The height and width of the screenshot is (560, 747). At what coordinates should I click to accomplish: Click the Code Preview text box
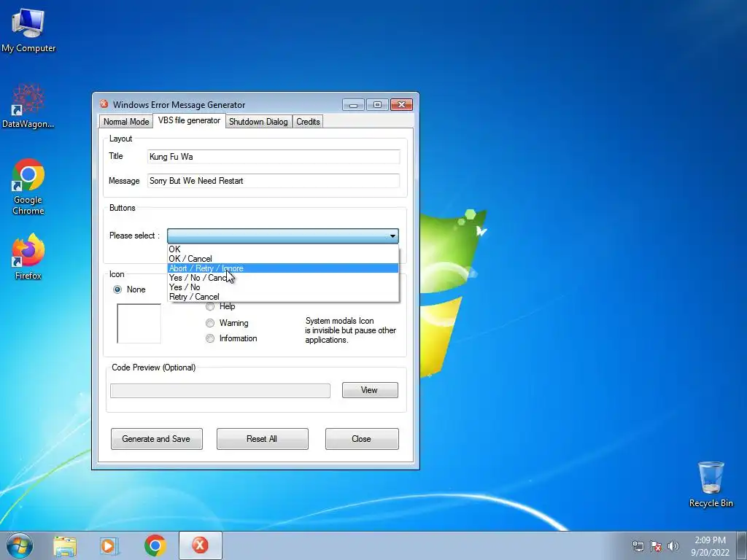pyautogui.click(x=220, y=391)
